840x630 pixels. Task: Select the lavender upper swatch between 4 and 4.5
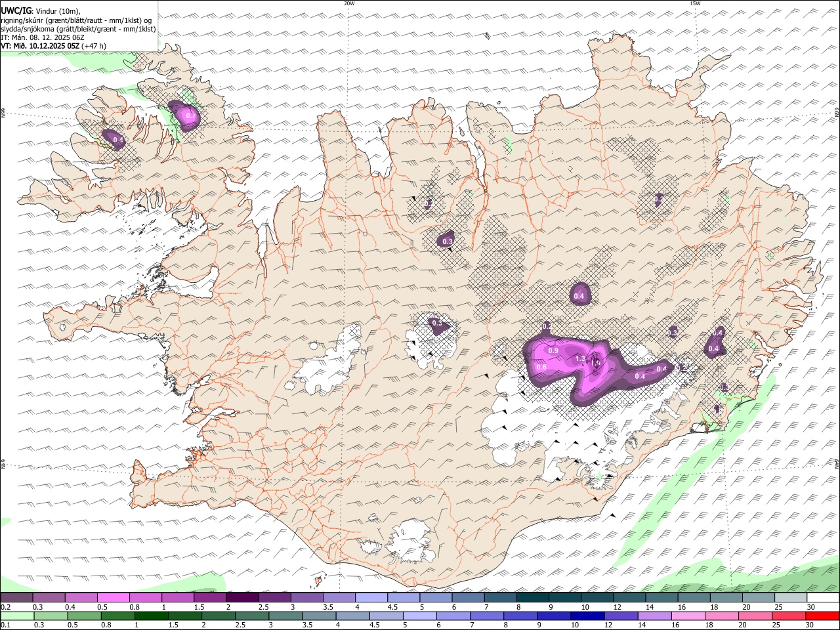(371, 598)
